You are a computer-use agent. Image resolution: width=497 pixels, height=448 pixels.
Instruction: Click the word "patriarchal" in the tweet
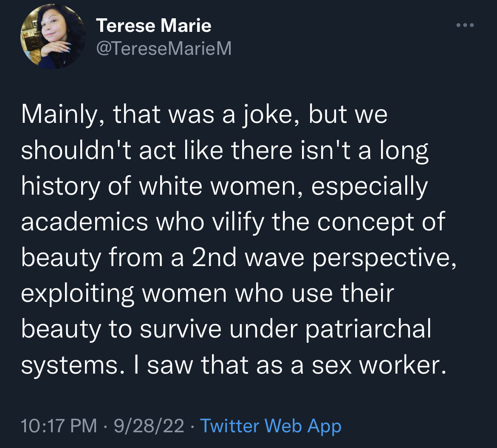point(368,329)
